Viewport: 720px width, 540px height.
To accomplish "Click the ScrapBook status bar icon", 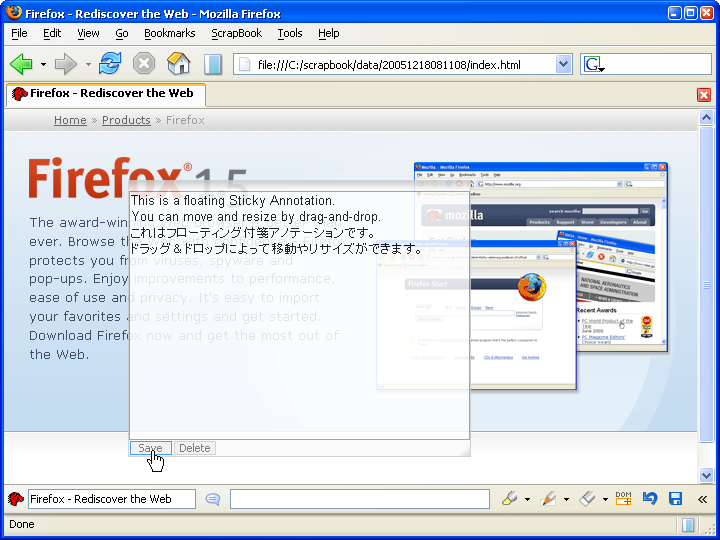I will (688, 524).
